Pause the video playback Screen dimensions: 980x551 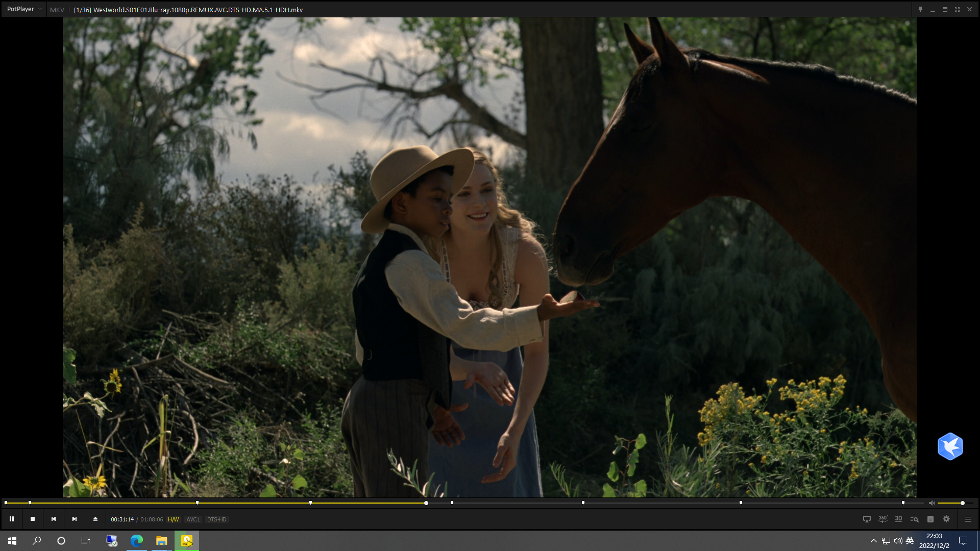[x=11, y=519]
